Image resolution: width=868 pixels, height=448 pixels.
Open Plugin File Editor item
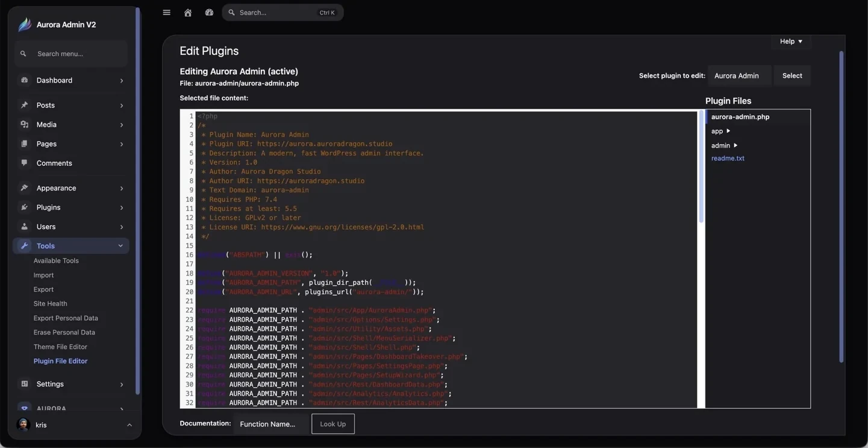[60, 361]
